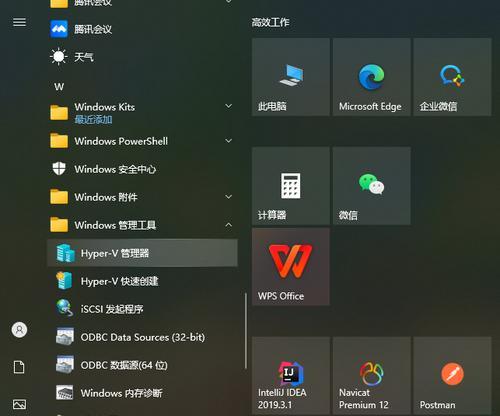This screenshot has height=416, width=500.
Task: Click the user account avatar button
Action: tap(19, 330)
